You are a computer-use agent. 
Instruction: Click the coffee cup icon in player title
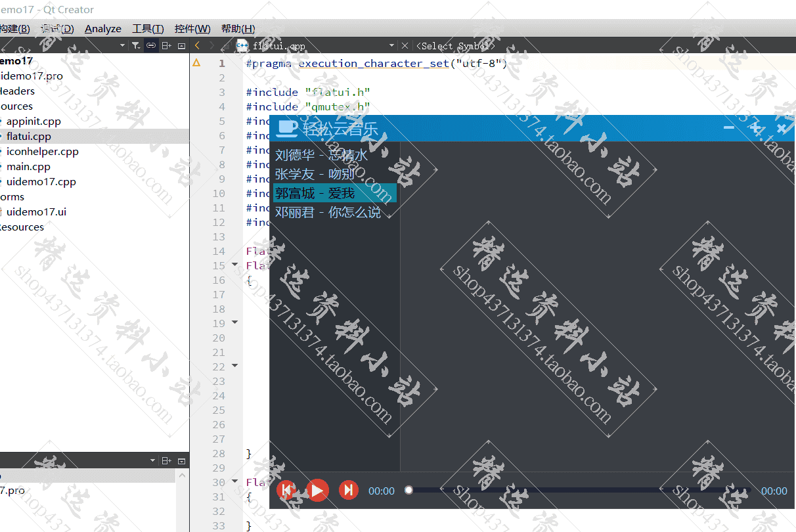[x=288, y=128]
